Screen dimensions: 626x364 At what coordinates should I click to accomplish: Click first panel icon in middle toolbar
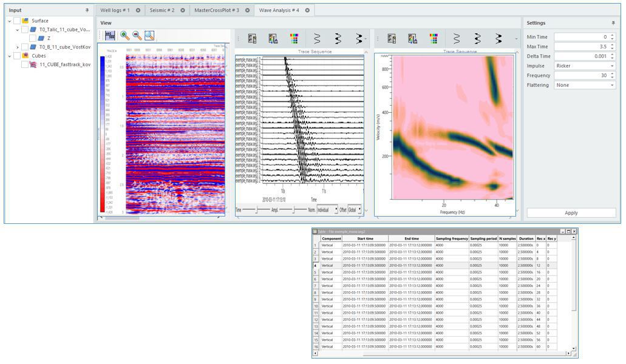(253, 39)
